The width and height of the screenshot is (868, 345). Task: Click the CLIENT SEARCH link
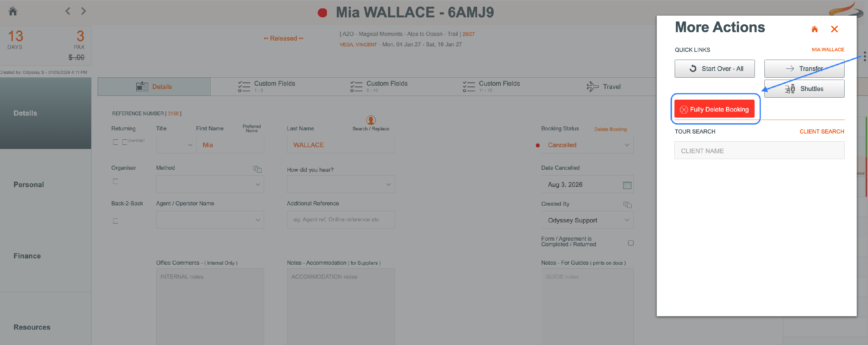(821, 132)
